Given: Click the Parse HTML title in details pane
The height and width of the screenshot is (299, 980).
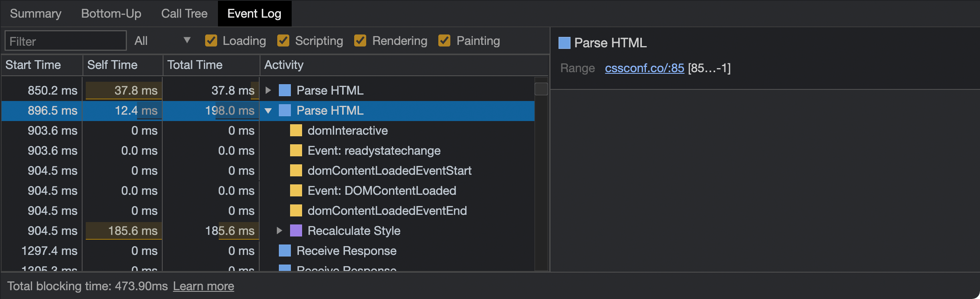Looking at the screenshot, I should point(610,43).
